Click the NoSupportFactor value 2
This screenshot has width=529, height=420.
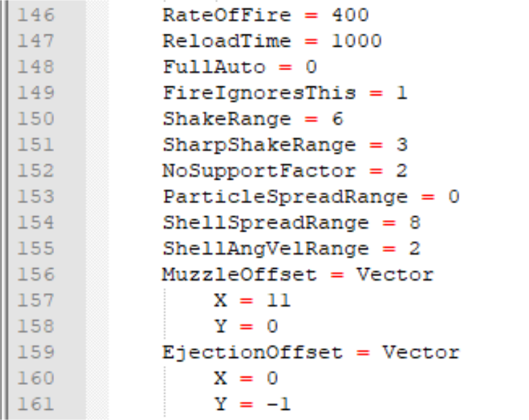(401, 171)
